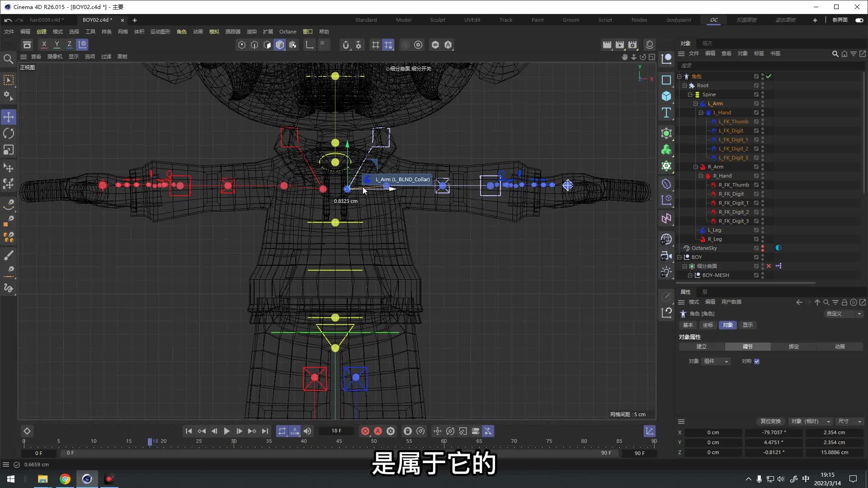Open the timeline dope sheet icon
Image resolution: width=868 pixels, height=488 pixels.
click(649, 431)
